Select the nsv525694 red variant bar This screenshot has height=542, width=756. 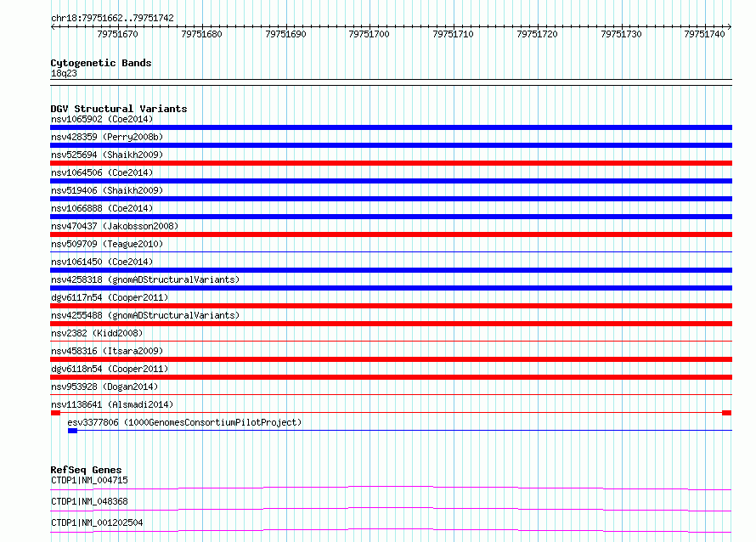391,163
